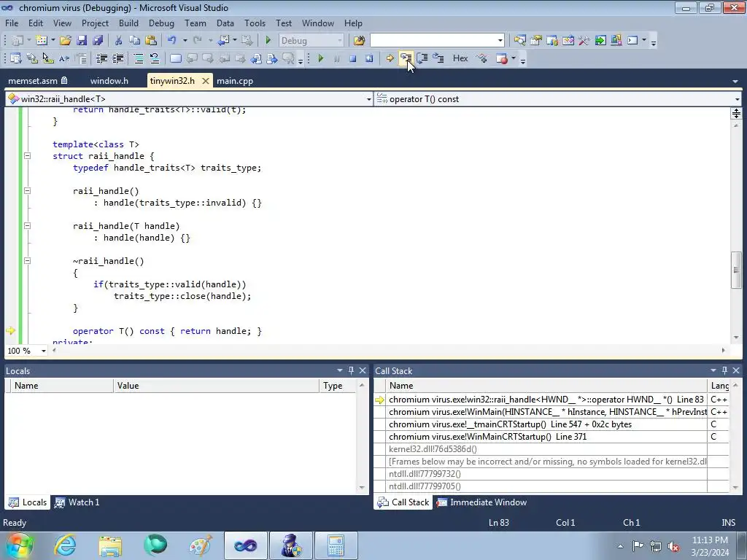Decrease line indent in toolbar
Viewport: 747px width, 560px height.
101,58
